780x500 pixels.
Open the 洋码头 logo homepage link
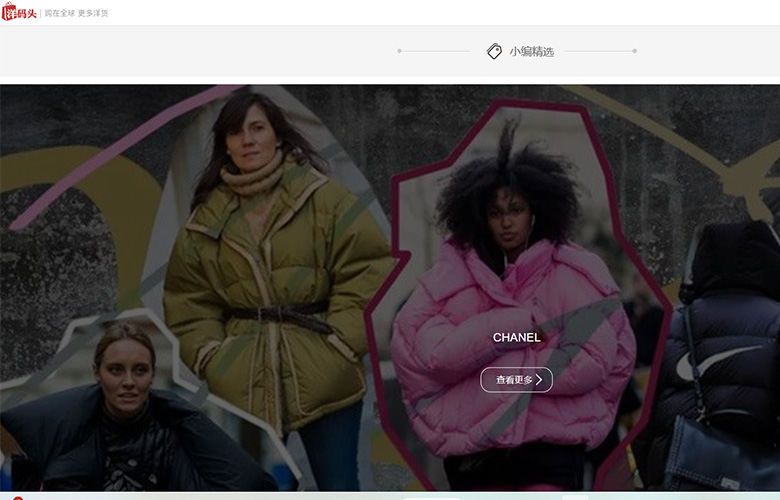(19, 12)
